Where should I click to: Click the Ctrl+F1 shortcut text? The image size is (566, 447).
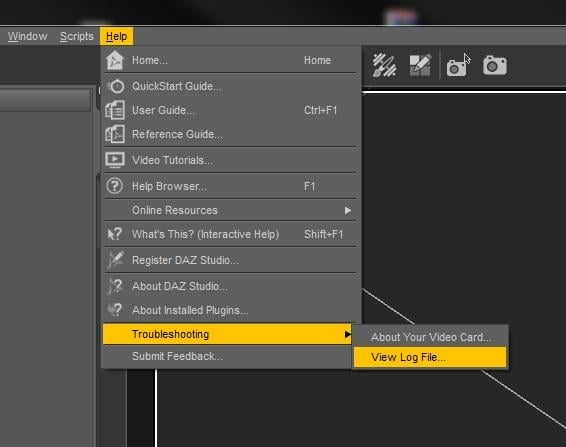[x=321, y=110]
